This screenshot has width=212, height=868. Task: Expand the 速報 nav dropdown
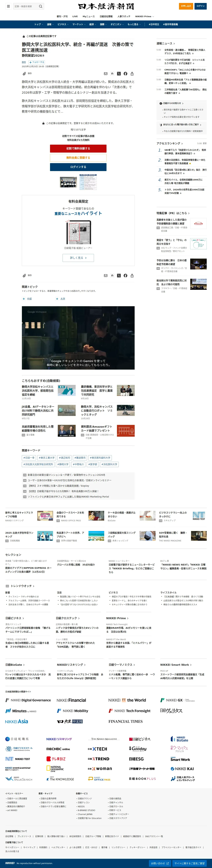point(50,24)
